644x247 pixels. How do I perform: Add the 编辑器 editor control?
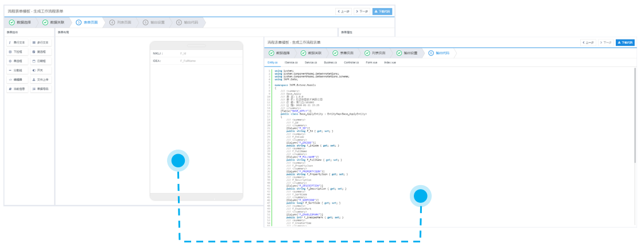tap(17, 80)
